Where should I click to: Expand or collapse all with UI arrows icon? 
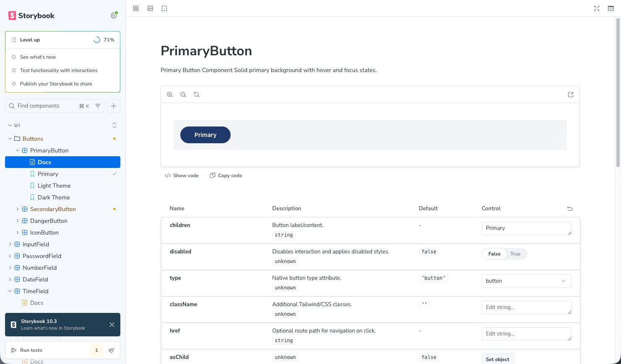(114, 125)
